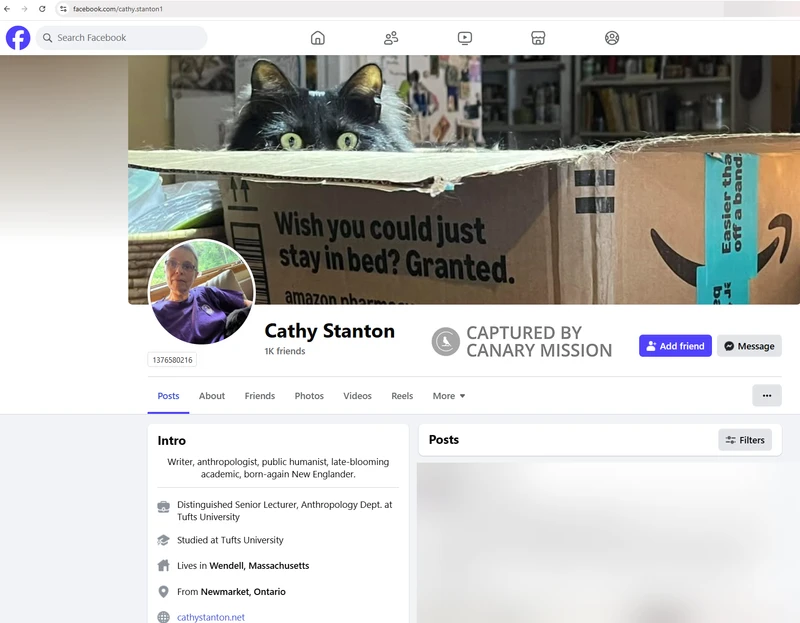Click the Add friend button
Screen dimensions: 800x623
click(675, 346)
